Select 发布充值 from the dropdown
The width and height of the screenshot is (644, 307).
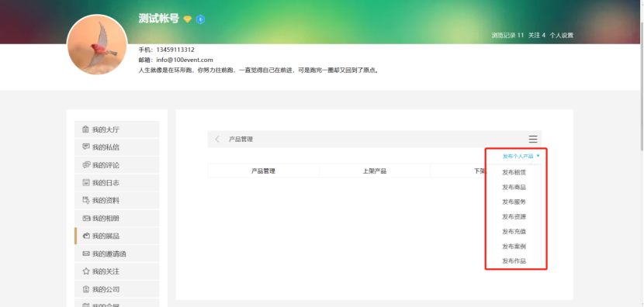click(x=514, y=232)
